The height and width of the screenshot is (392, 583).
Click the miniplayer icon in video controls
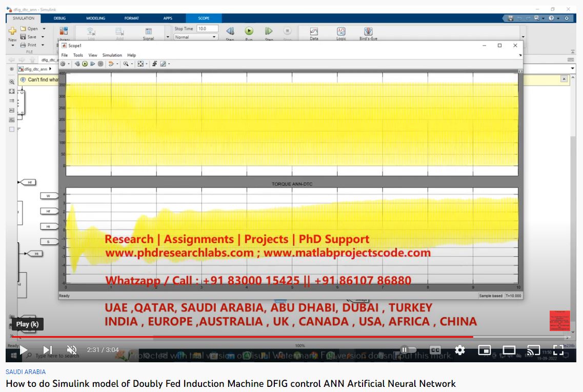484,350
